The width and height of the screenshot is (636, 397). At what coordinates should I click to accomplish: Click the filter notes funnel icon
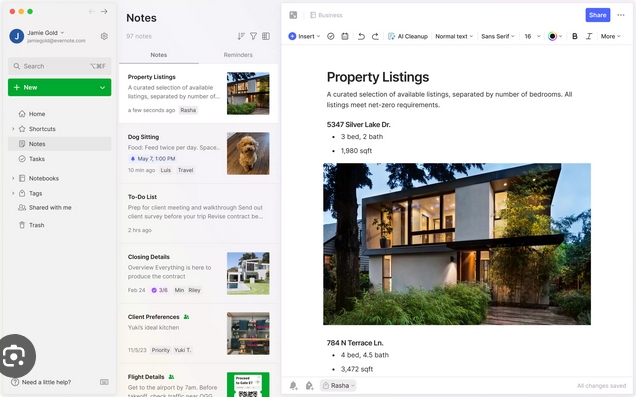point(254,36)
